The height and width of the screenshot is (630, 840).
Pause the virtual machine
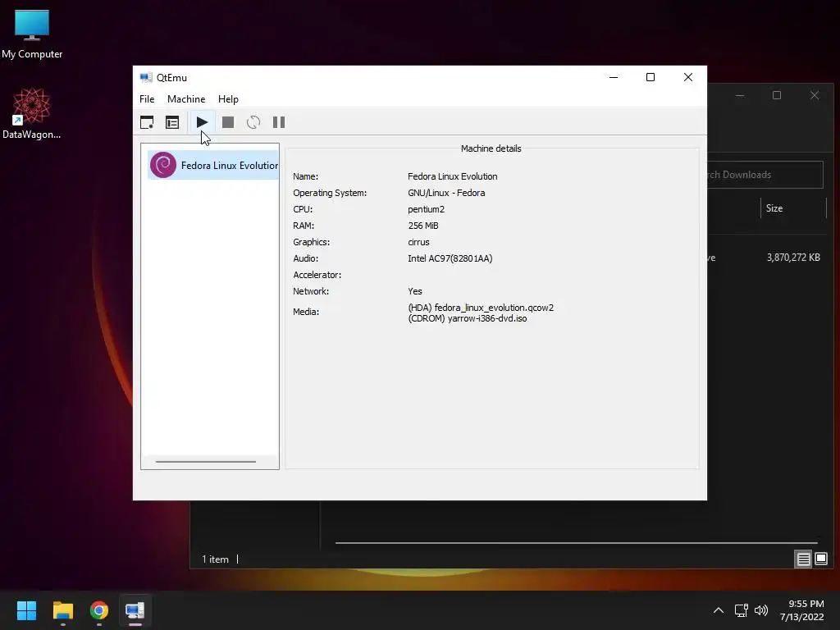279,122
